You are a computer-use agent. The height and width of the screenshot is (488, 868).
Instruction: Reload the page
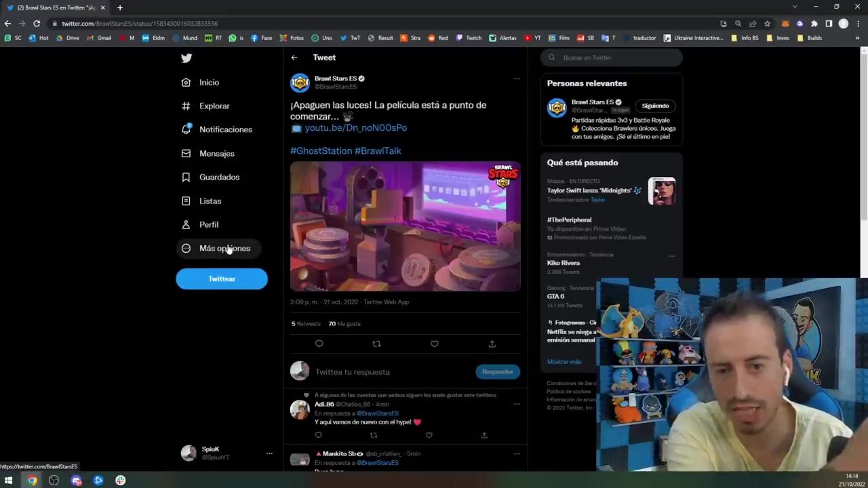click(x=37, y=24)
